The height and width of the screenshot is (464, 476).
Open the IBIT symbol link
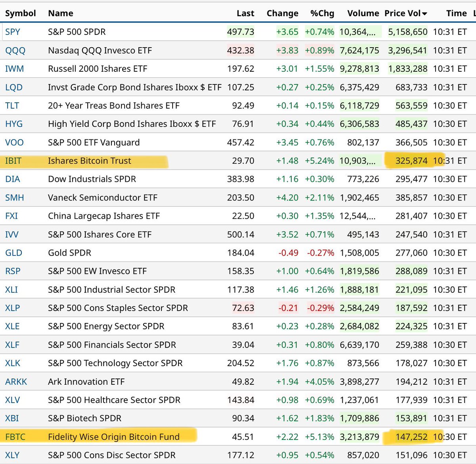(13, 160)
